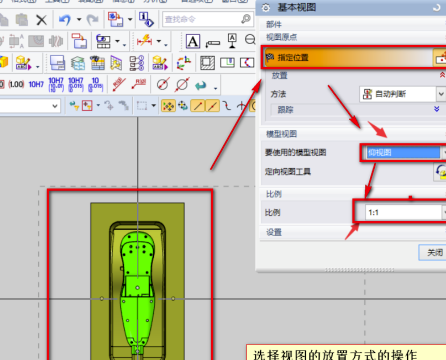Click the Delete X icon
This screenshot has height=360, width=446.
coord(41,20)
